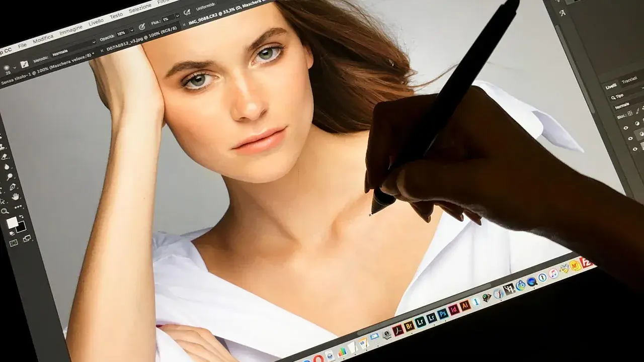Select the Dodge tool
The width and height of the screenshot is (644, 362).
coord(10,176)
